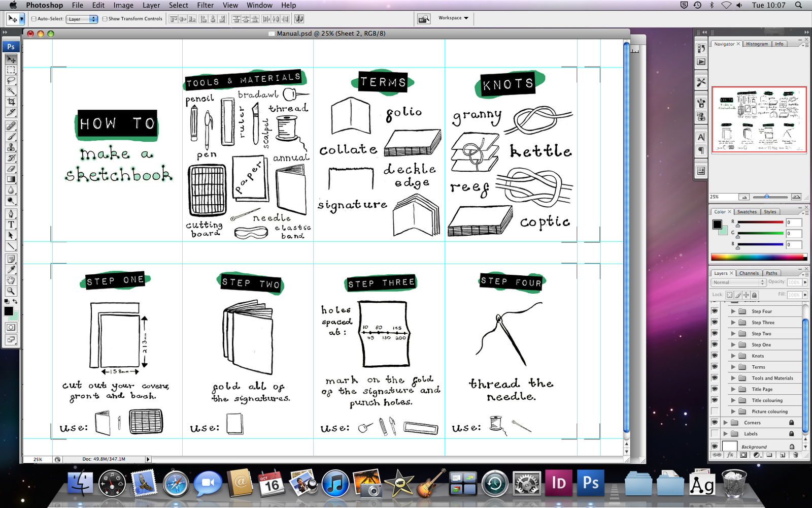Show the Picture colouring layer
The image size is (812, 508).
tap(716, 411)
